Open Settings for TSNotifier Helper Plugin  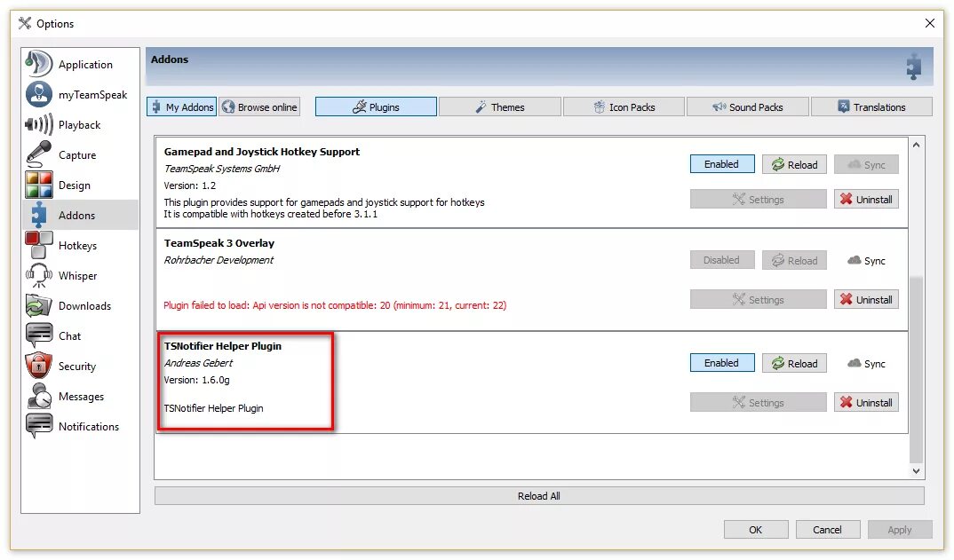pyautogui.click(x=758, y=402)
